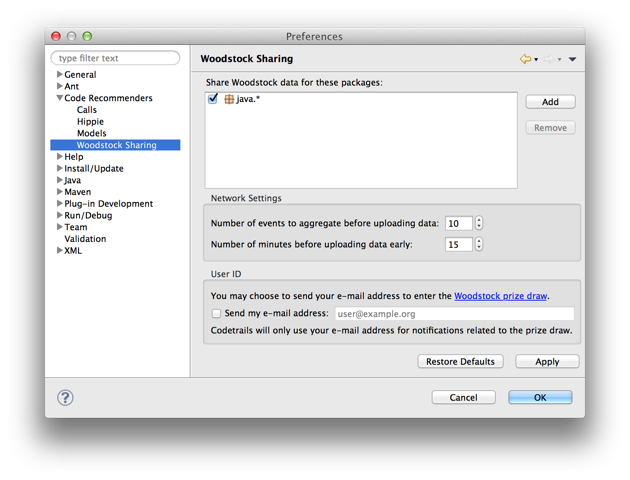Viewport: 630px width, 480px height.
Task: Expand the Maven preferences node
Action: [x=59, y=192]
